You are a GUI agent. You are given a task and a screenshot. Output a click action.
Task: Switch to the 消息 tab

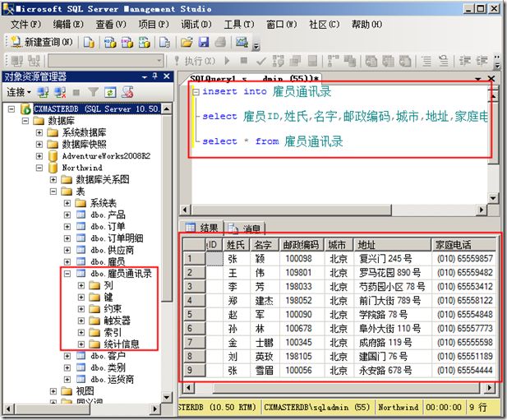click(x=244, y=228)
